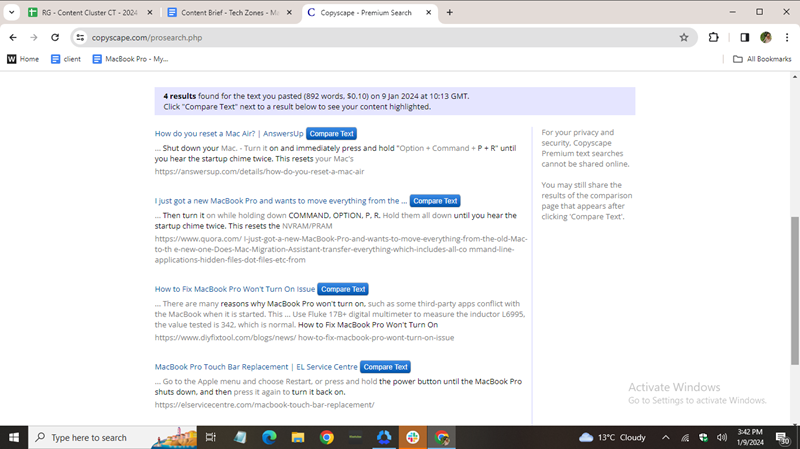Click the page vertical scrollbar thumb
The width and height of the screenshot is (800, 449).
794,290
